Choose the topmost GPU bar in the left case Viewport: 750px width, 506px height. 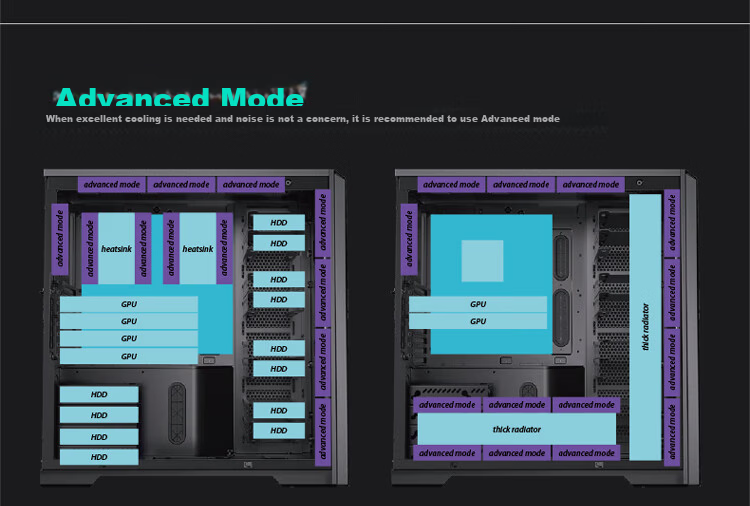129,304
